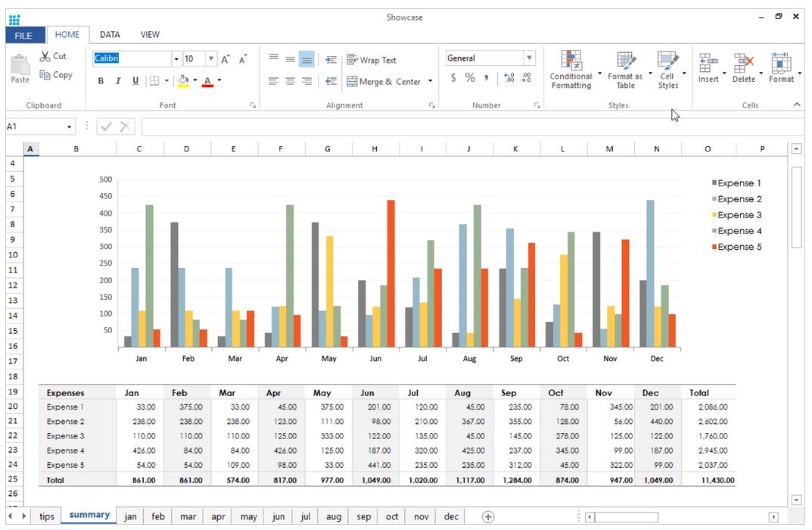The image size is (812, 530).
Task: Open Conditional Formatting icon
Action: point(571,60)
